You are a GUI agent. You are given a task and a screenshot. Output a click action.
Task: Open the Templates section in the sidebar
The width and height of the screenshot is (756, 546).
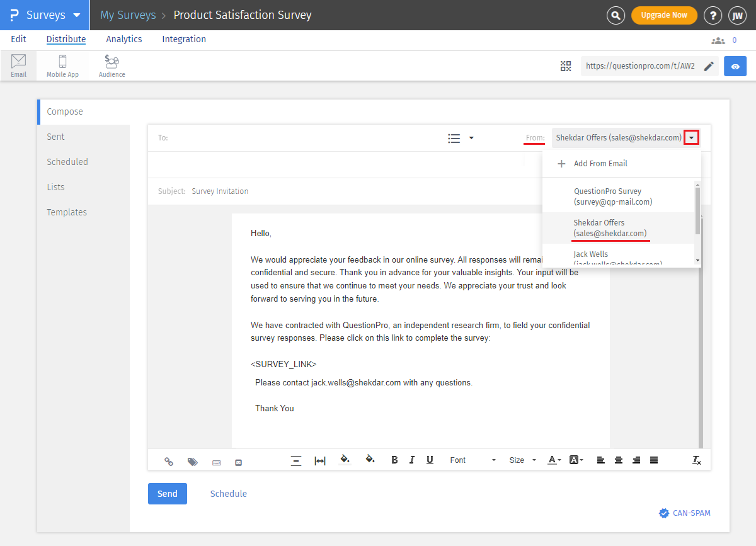pos(67,212)
